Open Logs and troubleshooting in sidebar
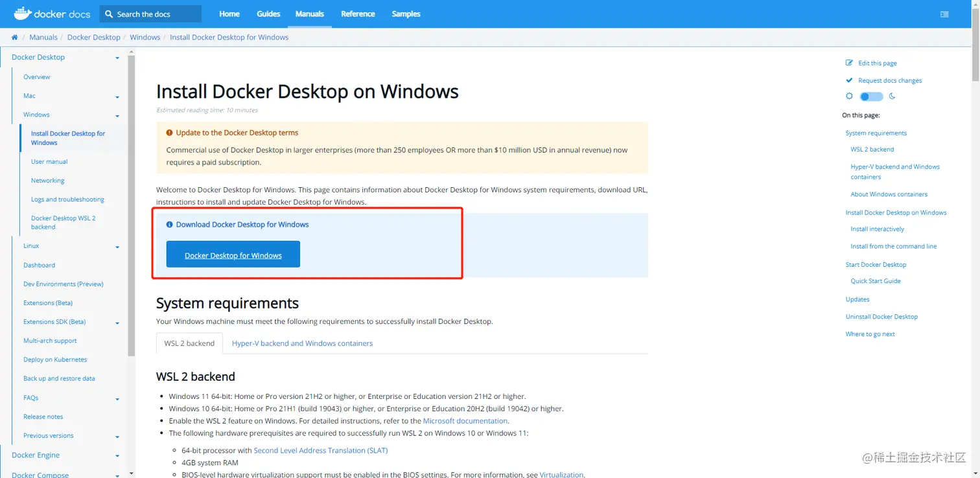The image size is (980, 478). pyautogui.click(x=67, y=199)
